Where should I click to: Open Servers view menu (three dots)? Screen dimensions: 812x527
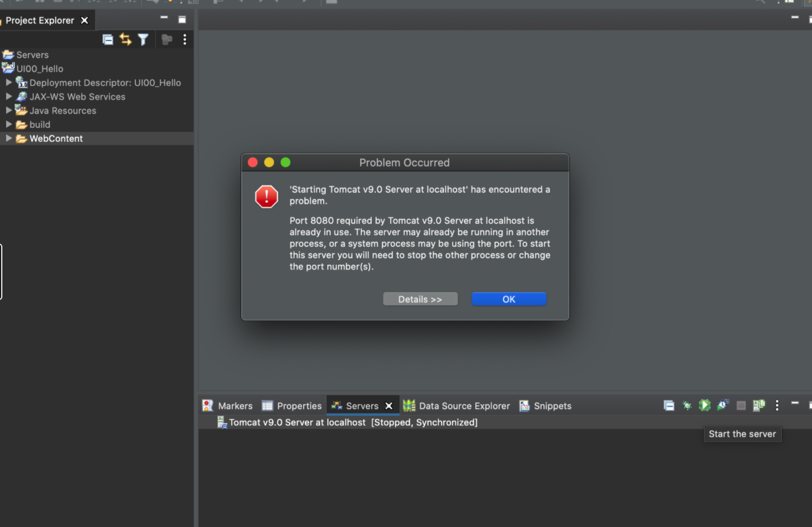(777, 405)
